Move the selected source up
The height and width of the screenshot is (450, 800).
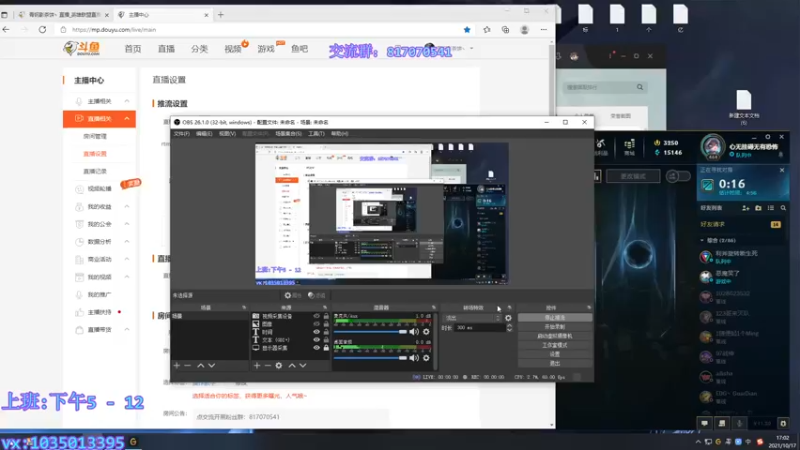coord(292,365)
